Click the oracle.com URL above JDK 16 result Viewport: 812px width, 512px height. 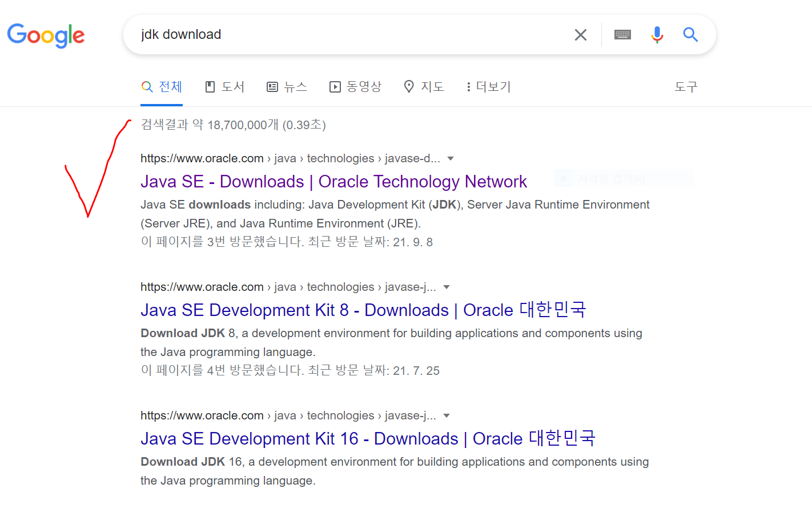click(288, 415)
